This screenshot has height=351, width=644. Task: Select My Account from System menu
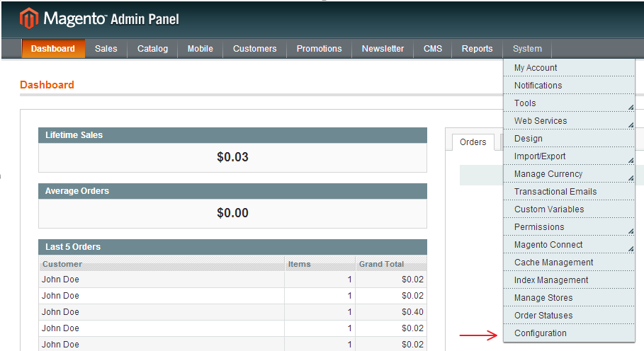pos(569,68)
